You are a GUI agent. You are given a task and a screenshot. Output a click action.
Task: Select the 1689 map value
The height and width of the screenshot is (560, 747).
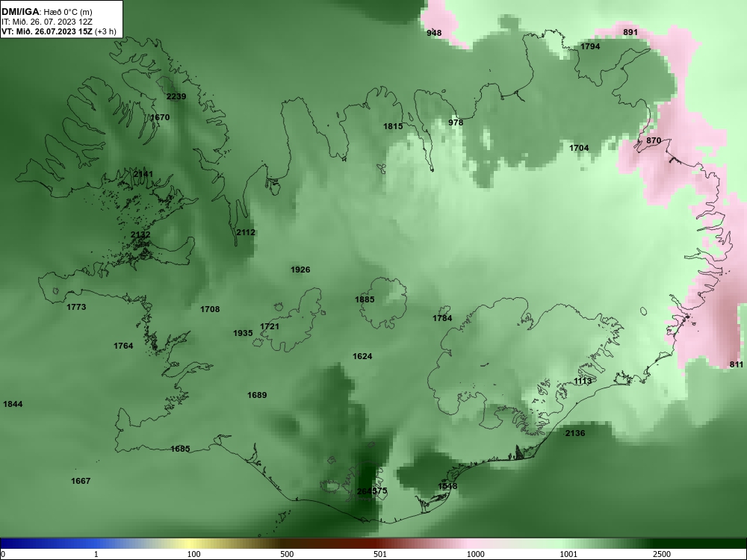point(257,395)
